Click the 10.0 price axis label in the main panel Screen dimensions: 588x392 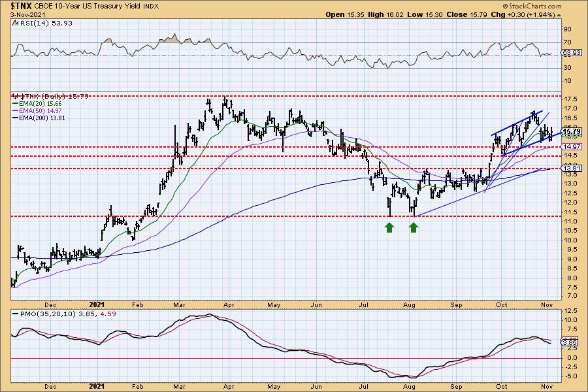point(570,240)
